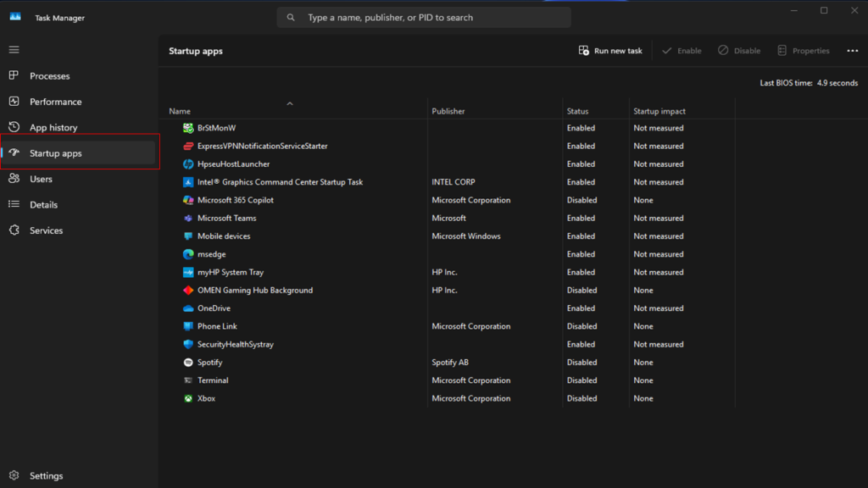Click the Task Manager title bar icon
868x488 pixels.
coord(15,17)
